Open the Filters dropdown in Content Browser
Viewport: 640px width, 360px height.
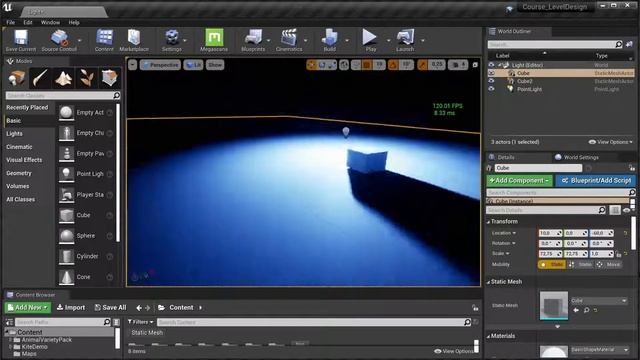click(140, 322)
